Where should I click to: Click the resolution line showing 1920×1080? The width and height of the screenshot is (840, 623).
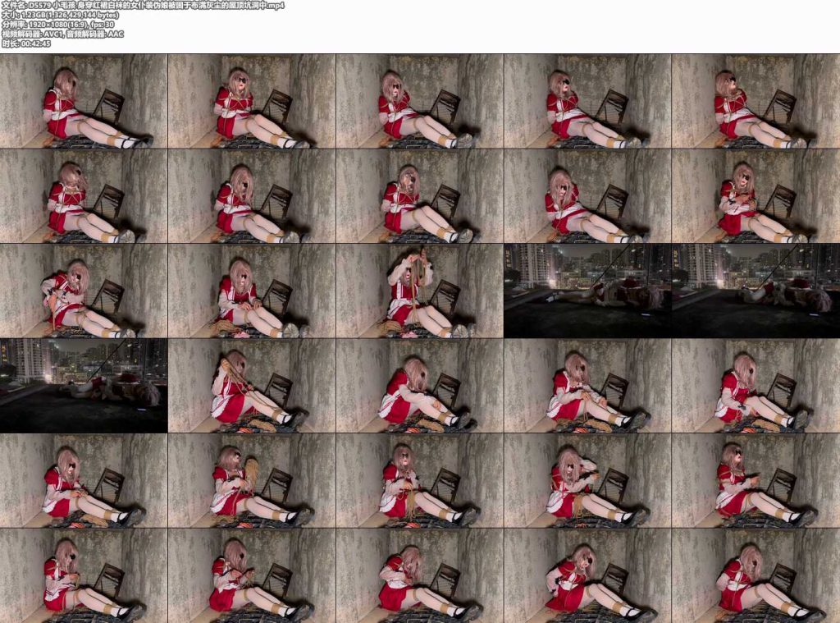(58, 24)
